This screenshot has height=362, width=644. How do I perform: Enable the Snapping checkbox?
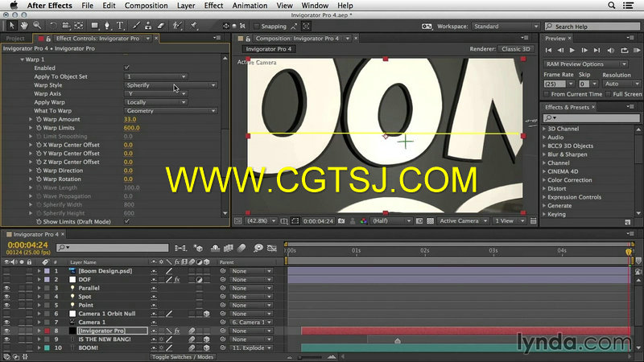pyautogui.click(x=257, y=27)
